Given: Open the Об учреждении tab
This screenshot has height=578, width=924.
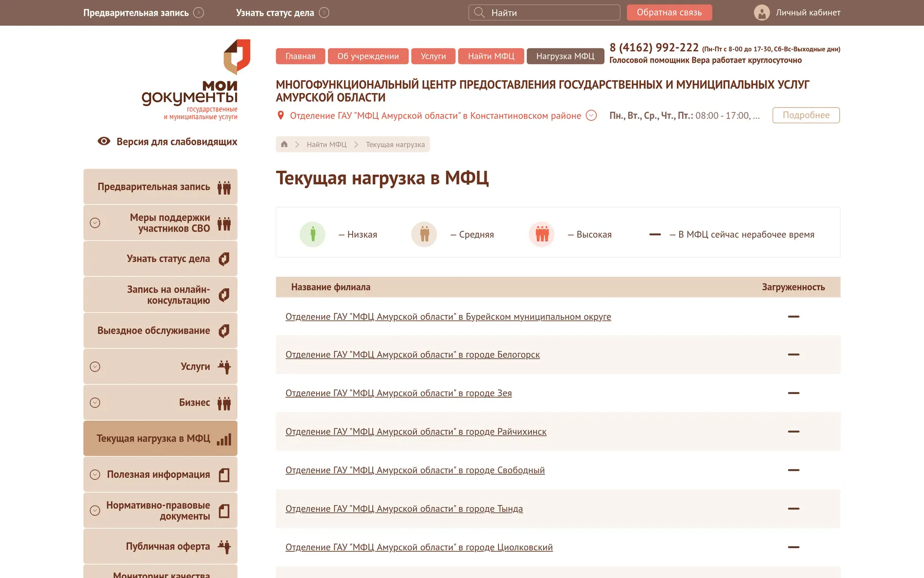Looking at the screenshot, I should coord(368,56).
